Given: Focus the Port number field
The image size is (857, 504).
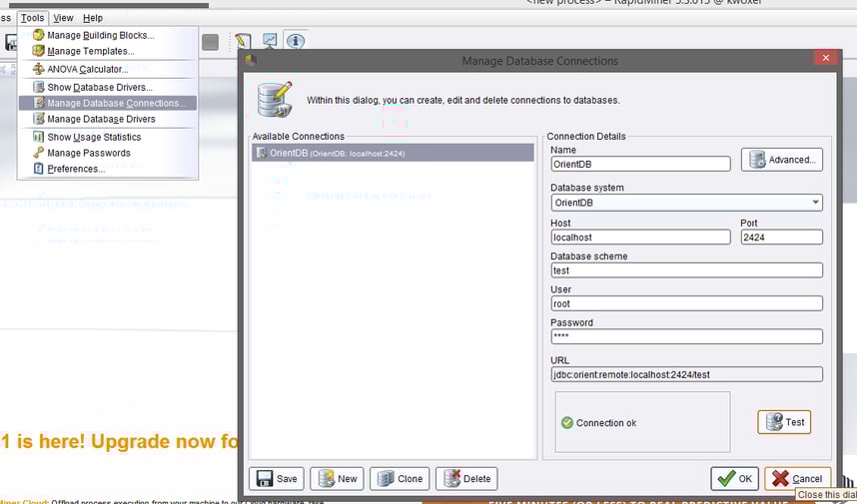Looking at the screenshot, I should click(x=781, y=238).
